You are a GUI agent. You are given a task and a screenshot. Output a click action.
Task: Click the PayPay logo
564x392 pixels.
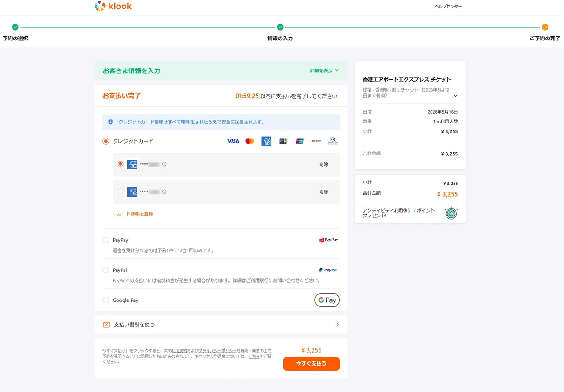(x=329, y=240)
